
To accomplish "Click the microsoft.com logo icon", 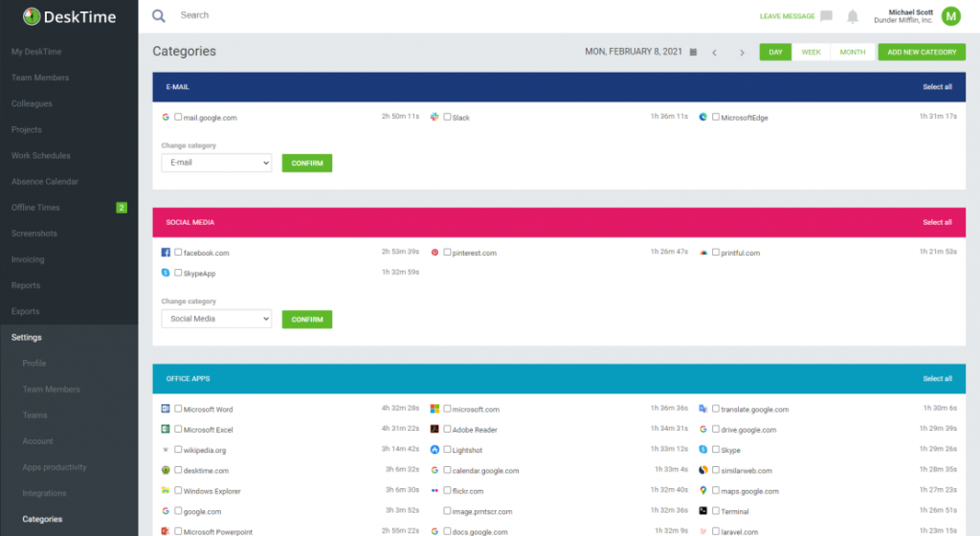I will pyautogui.click(x=434, y=409).
